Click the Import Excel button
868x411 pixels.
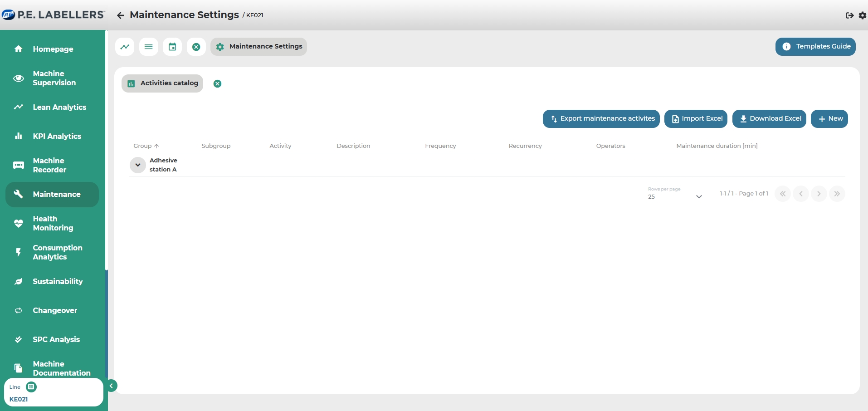coord(696,119)
